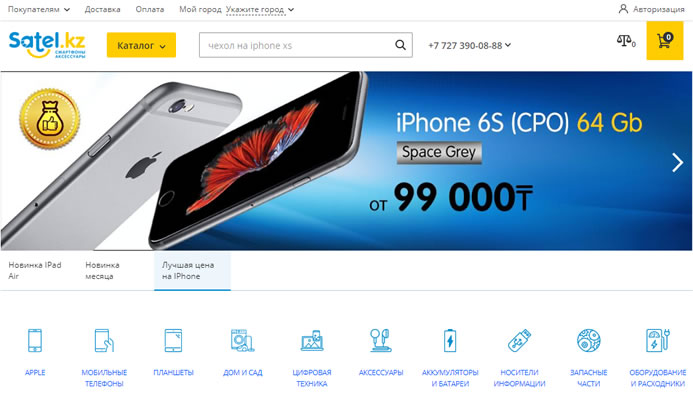The width and height of the screenshot is (693, 400).
Task: Click the search magnifier icon
Action: click(x=400, y=45)
